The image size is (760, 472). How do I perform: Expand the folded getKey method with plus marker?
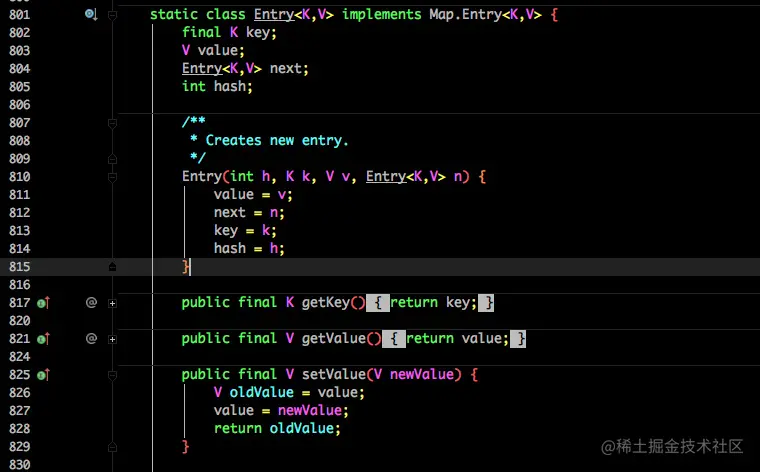coord(112,303)
